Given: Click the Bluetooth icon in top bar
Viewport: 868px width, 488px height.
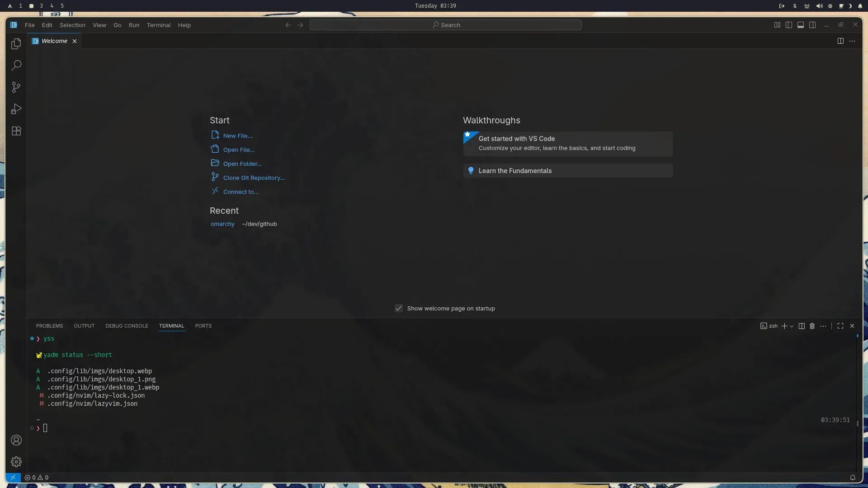Looking at the screenshot, I should (x=795, y=6).
